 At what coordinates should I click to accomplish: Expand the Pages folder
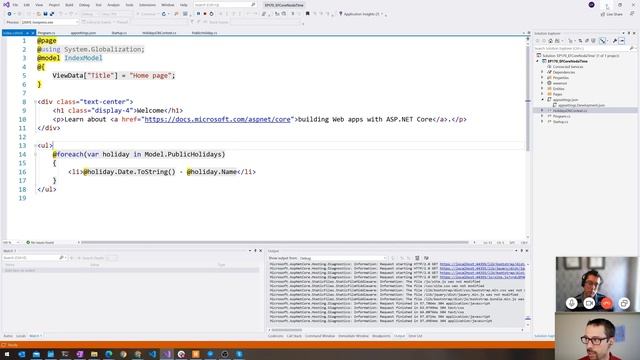[x=542, y=94]
